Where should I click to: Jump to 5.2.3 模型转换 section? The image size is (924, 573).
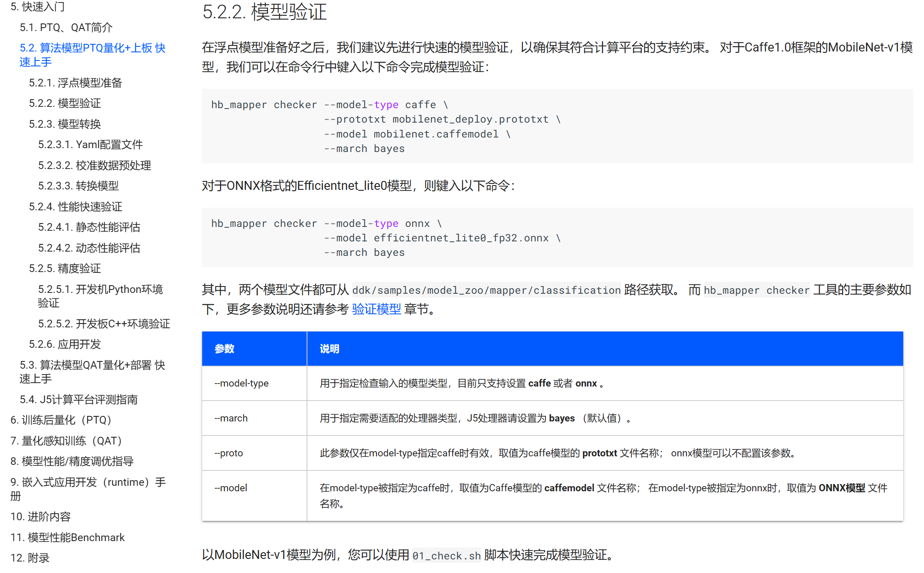click(65, 124)
